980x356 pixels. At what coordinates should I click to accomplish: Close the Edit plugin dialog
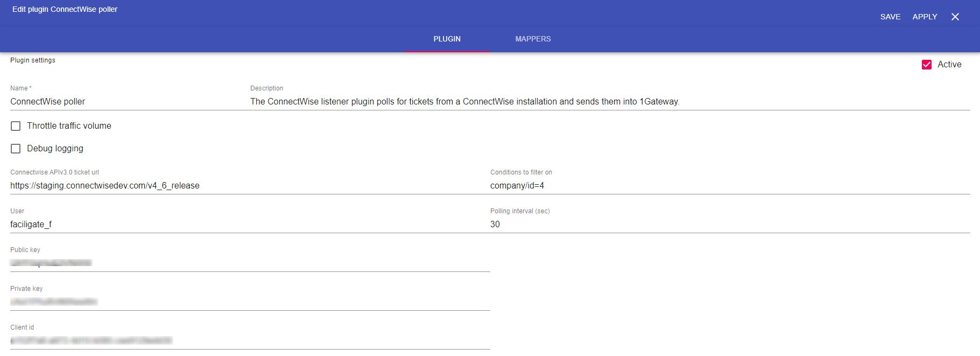click(955, 17)
